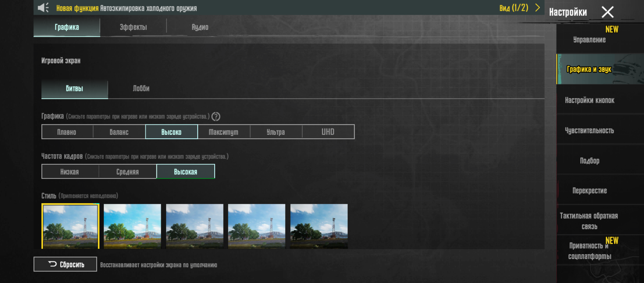
Task: Close settings with the X icon
Action: (607, 12)
